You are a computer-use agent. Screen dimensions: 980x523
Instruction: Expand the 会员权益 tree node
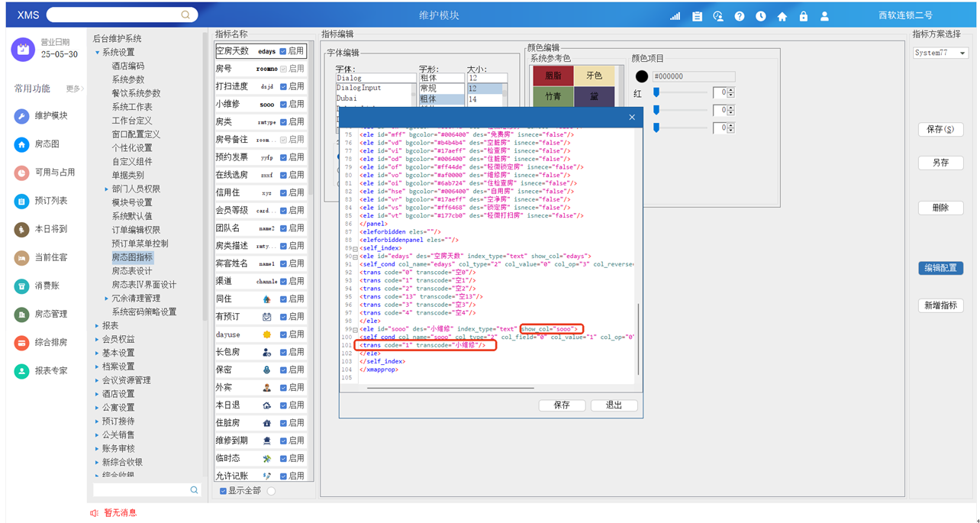97,340
